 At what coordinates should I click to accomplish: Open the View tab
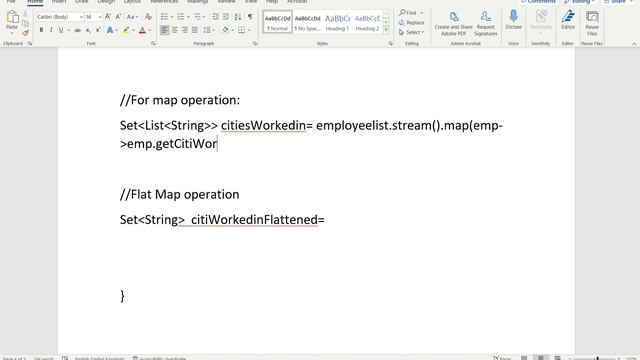[x=251, y=2]
